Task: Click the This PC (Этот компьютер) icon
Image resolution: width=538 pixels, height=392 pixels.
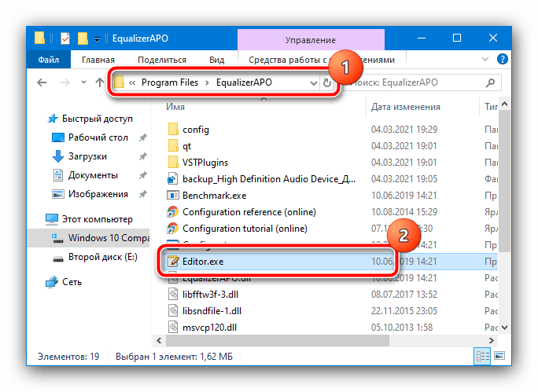Action: tap(52, 219)
